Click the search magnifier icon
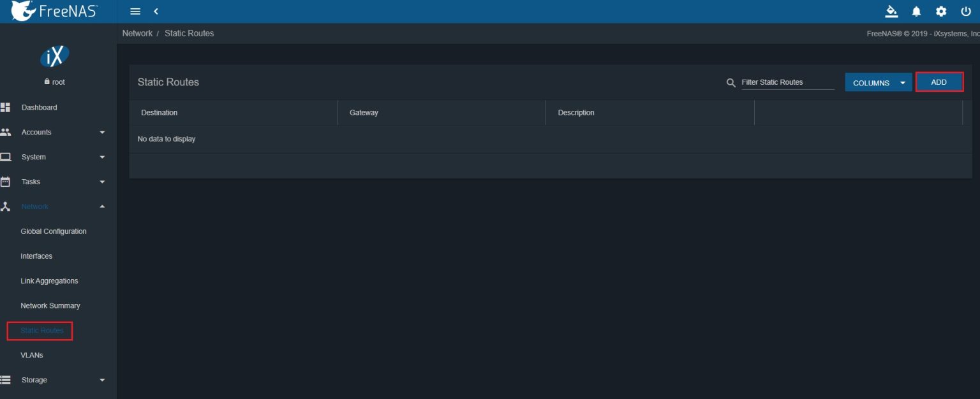980x399 pixels. pyautogui.click(x=731, y=82)
